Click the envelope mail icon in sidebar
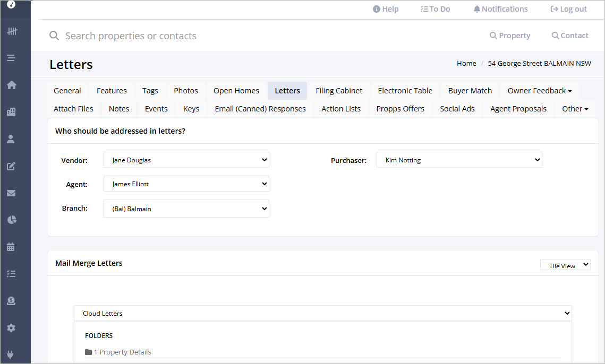605x364 pixels. tap(11, 193)
